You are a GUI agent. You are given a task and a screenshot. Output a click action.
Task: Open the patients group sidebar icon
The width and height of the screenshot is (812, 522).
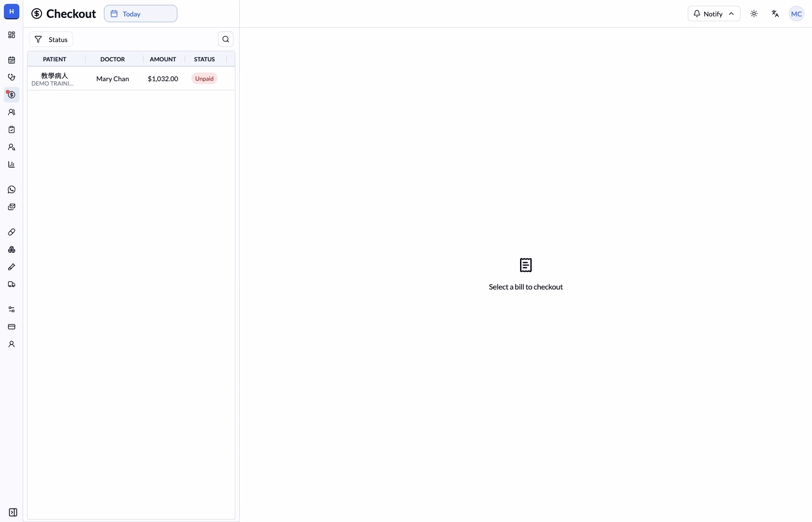(12, 112)
